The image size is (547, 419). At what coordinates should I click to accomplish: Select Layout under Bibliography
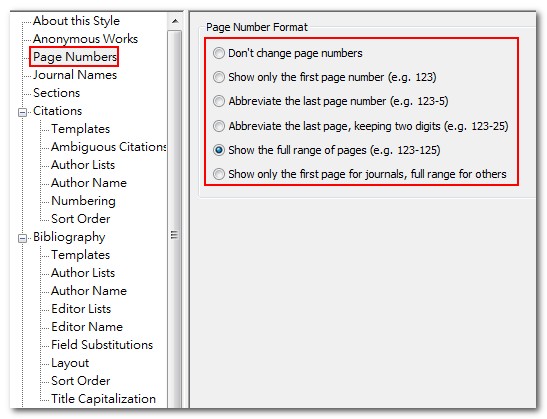(x=70, y=363)
